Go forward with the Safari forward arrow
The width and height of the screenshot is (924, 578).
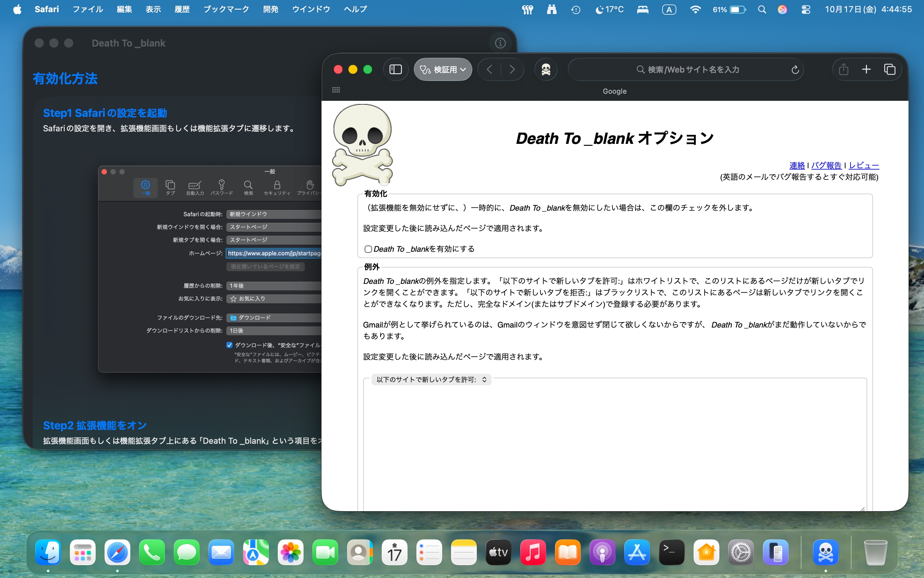pyautogui.click(x=512, y=69)
